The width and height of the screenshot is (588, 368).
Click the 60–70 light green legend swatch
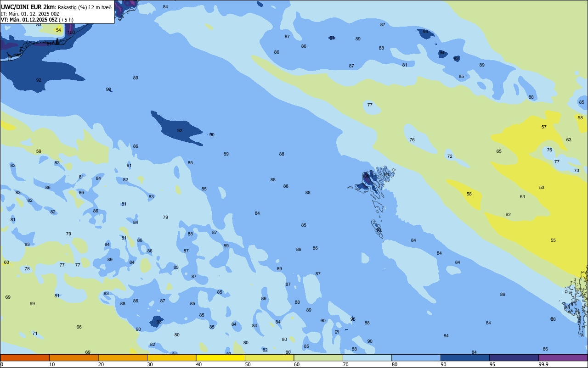click(x=318, y=357)
